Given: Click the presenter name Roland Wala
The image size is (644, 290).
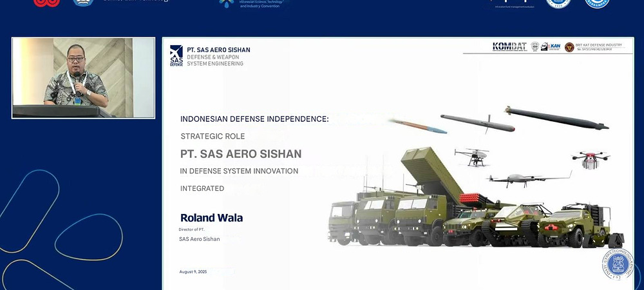Looking at the screenshot, I should 211,218.
